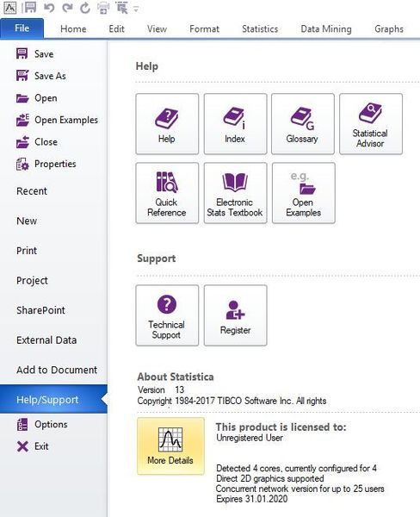Select the Print menu entry

click(27, 251)
